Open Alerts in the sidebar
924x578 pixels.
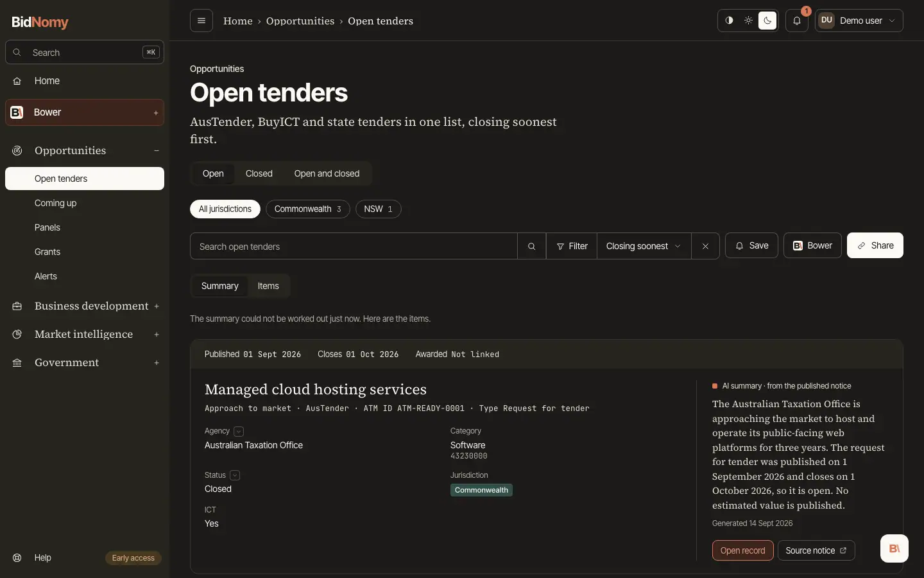click(x=85, y=276)
